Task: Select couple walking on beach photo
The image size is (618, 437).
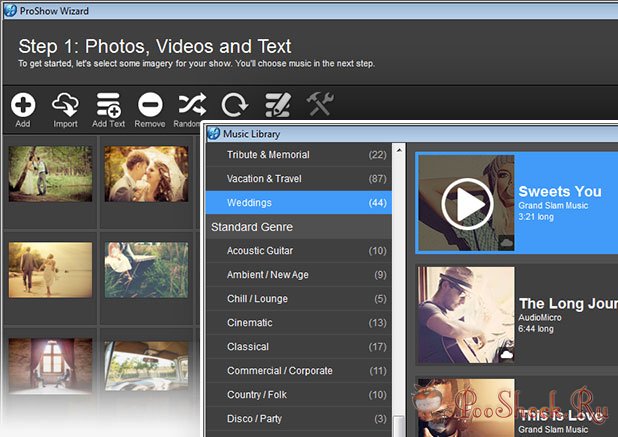Action: click(50, 270)
